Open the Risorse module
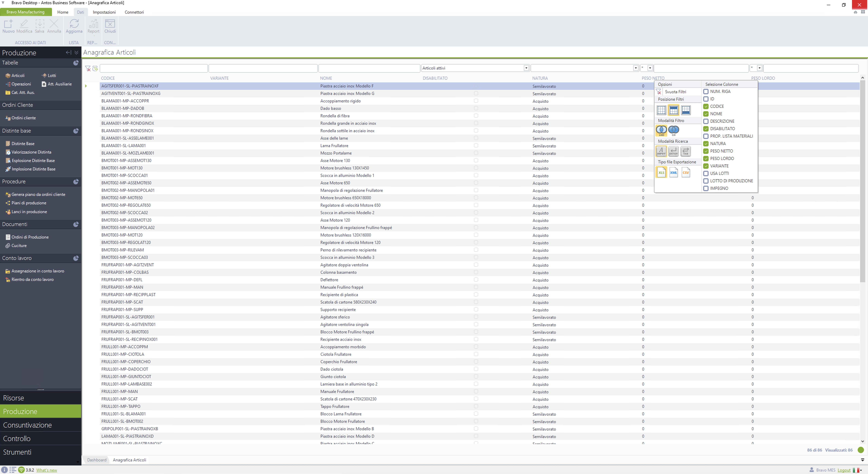The image size is (868, 474). coord(41,398)
